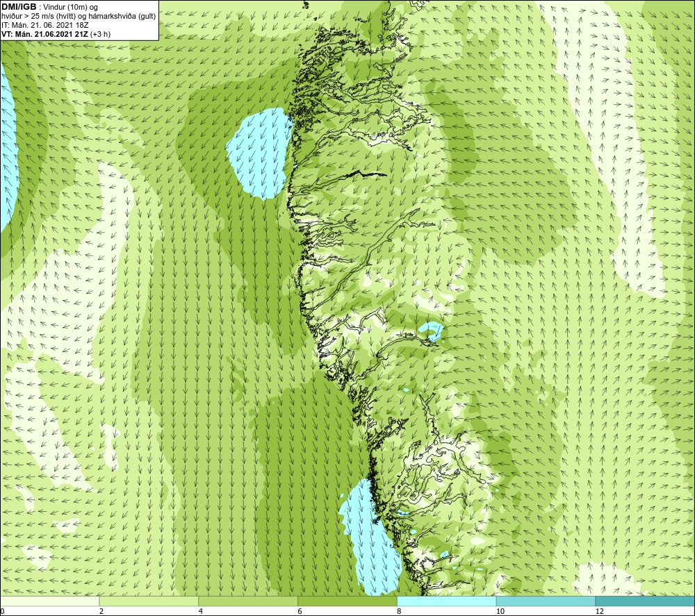Click the scale label '12'
This screenshot has height=616, width=695.
(600, 611)
